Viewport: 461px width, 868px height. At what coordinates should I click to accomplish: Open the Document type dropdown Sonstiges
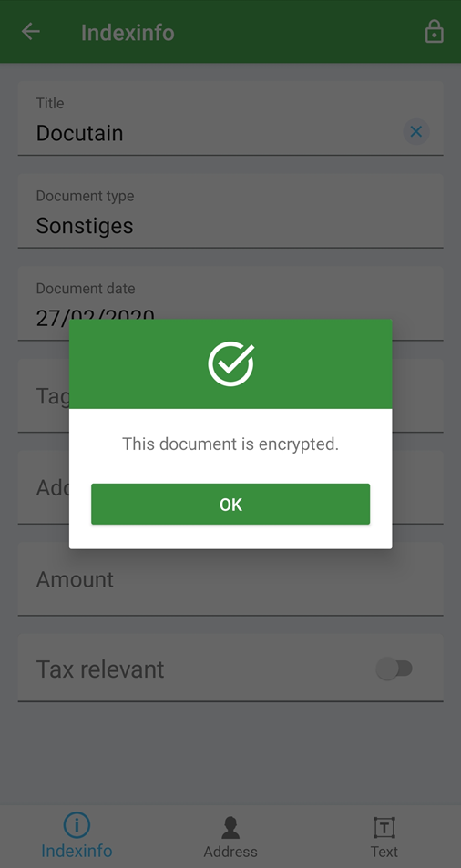pos(230,211)
